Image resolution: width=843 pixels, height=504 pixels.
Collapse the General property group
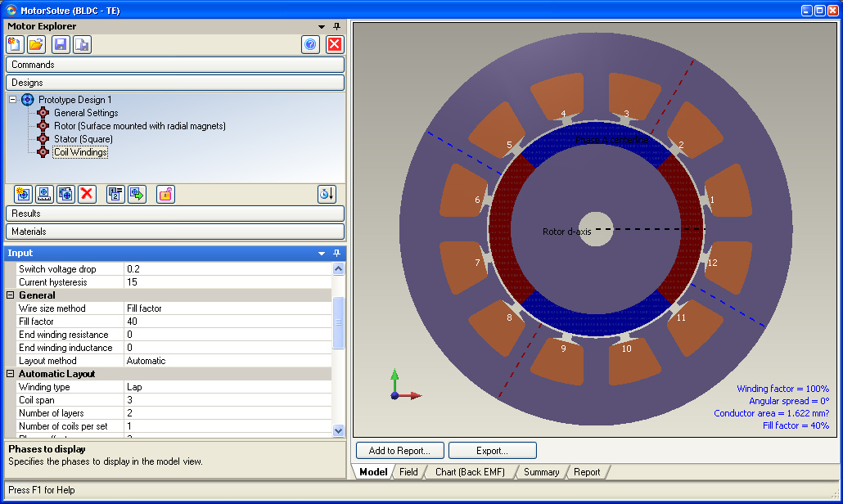(11, 295)
